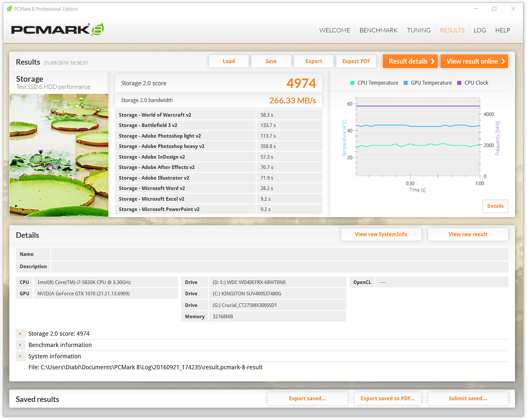The width and height of the screenshot is (527, 420).
Task: Click the water lily Storage test thumbnail
Action: pos(59,155)
